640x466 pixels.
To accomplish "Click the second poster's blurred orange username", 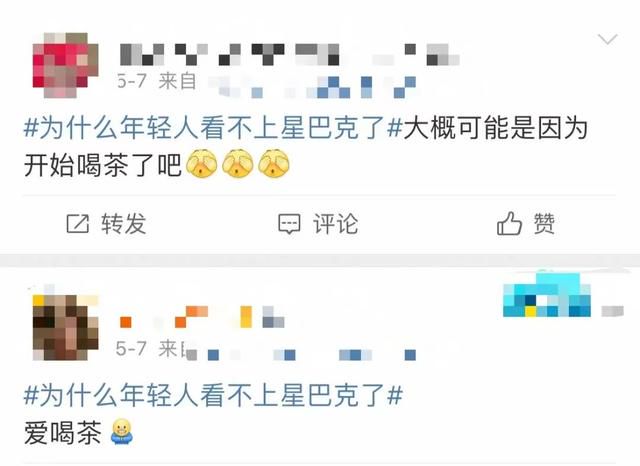I will pyautogui.click(x=202, y=317).
